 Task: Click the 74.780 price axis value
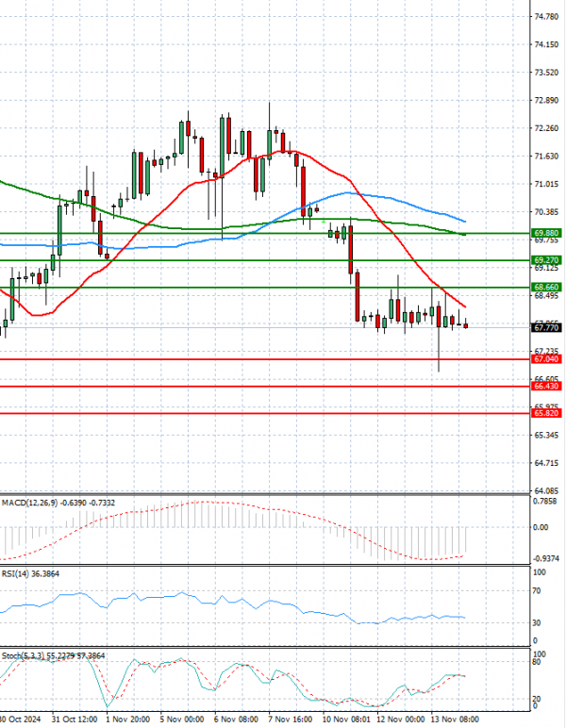(546, 17)
